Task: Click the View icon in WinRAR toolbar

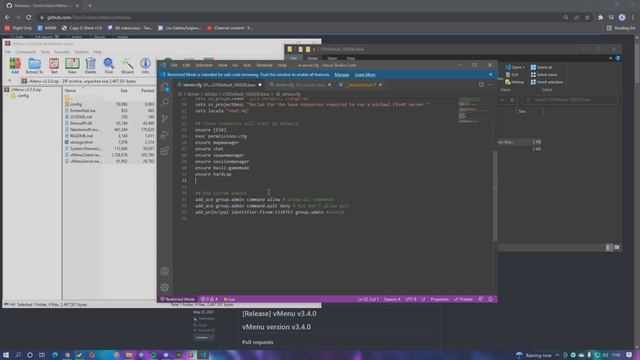Action: [72, 65]
